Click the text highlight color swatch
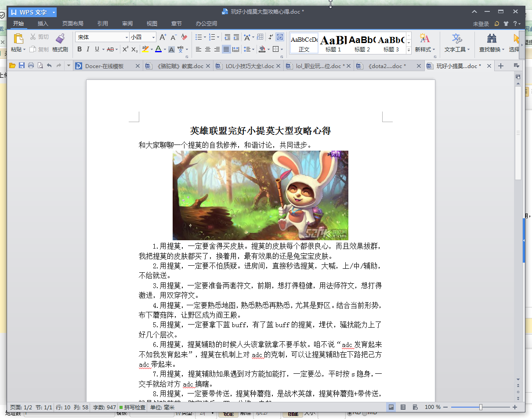The height and width of the screenshot is (419, 532). point(145,50)
